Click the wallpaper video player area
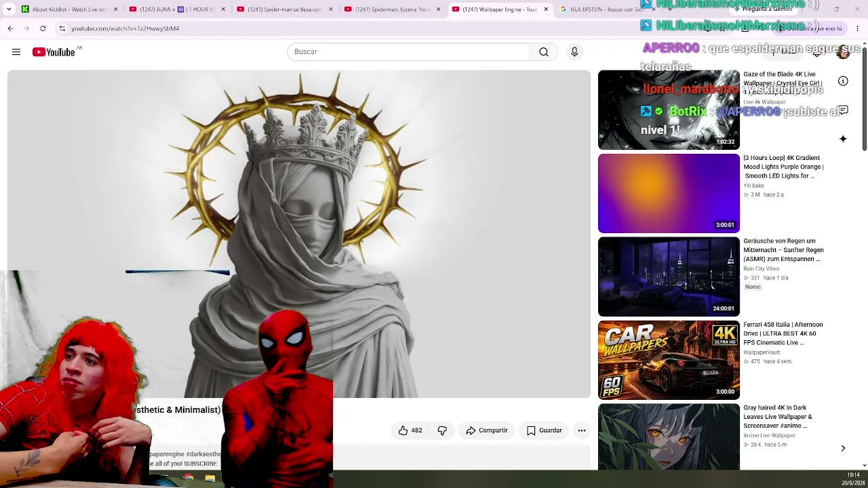This screenshot has width=868, height=488. (299, 234)
